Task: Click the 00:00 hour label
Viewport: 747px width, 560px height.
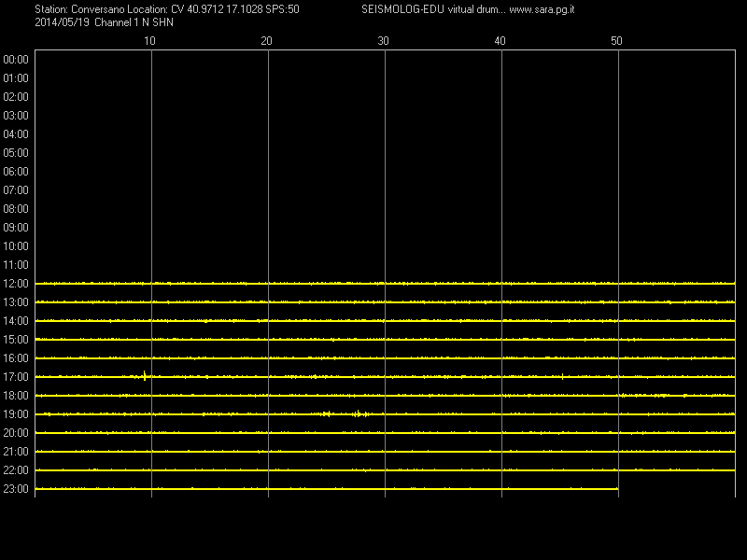Action: pyautogui.click(x=16, y=60)
